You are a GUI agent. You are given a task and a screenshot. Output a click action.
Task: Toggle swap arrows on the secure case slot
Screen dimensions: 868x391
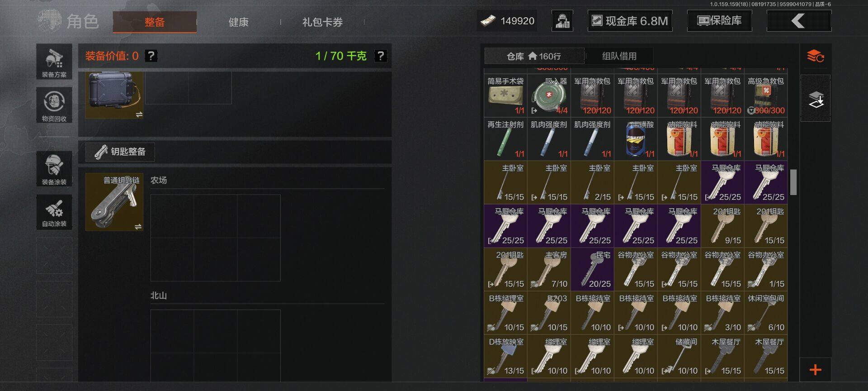click(139, 114)
